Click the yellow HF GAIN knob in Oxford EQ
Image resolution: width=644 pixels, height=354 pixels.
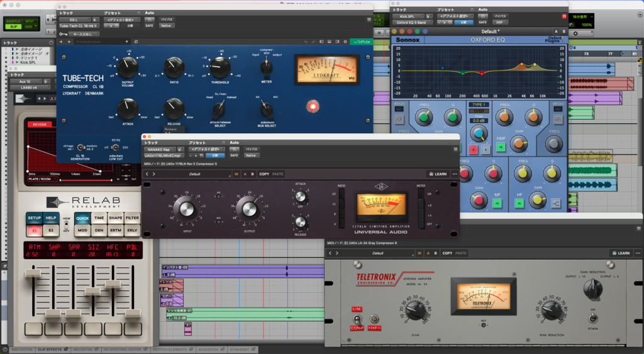[536, 200]
